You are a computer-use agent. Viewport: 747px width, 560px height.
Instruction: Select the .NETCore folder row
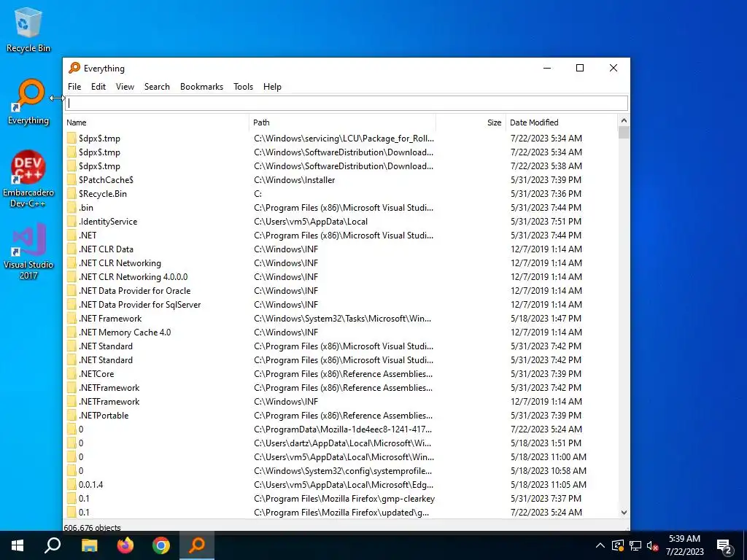pos(341,374)
